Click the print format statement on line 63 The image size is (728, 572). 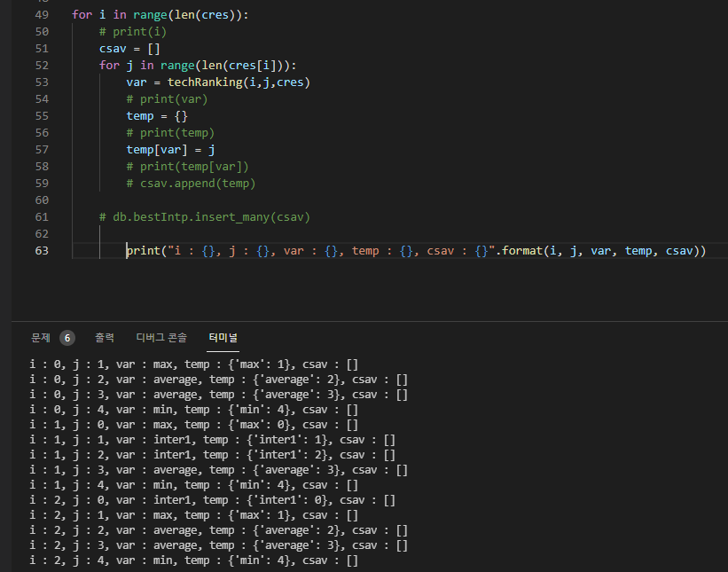pos(416,251)
